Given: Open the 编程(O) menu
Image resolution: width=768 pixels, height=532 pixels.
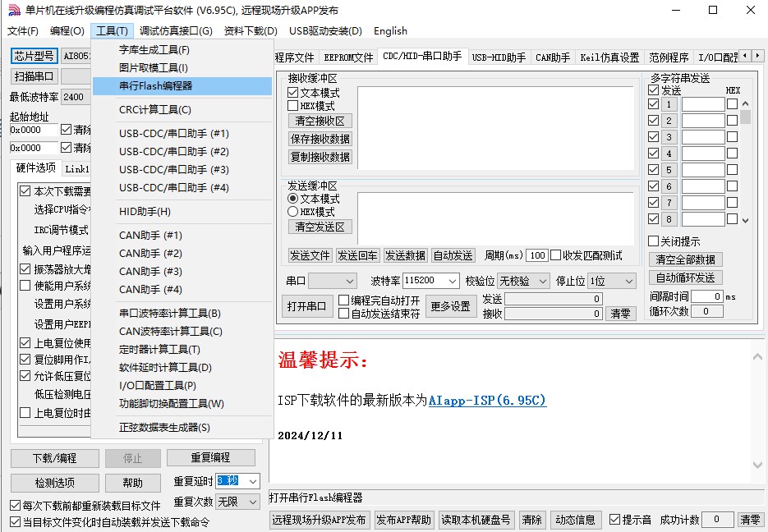Looking at the screenshot, I should [x=67, y=31].
